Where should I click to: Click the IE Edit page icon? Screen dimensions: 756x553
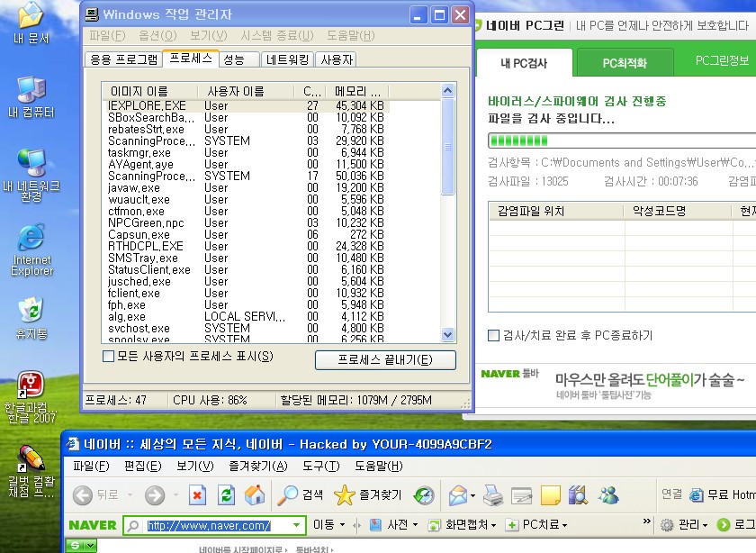coord(521,495)
